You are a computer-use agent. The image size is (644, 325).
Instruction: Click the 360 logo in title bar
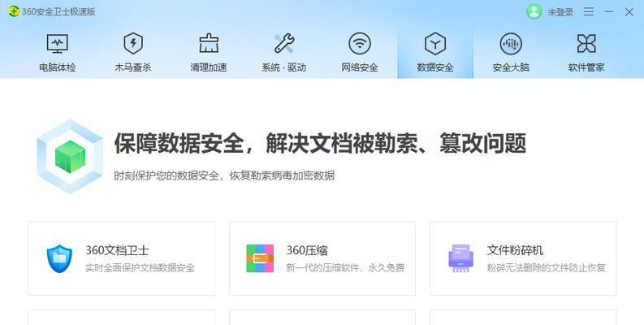pos(14,11)
